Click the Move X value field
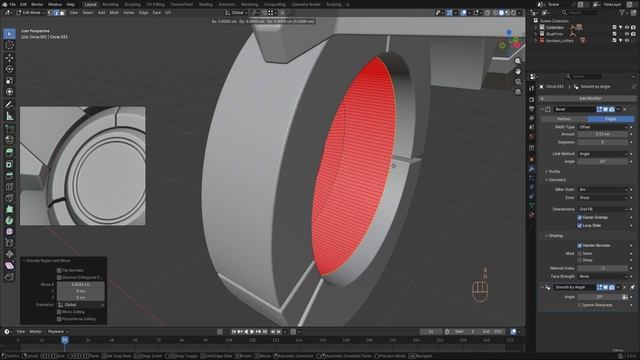This screenshot has height=360, width=640. coord(80,284)
